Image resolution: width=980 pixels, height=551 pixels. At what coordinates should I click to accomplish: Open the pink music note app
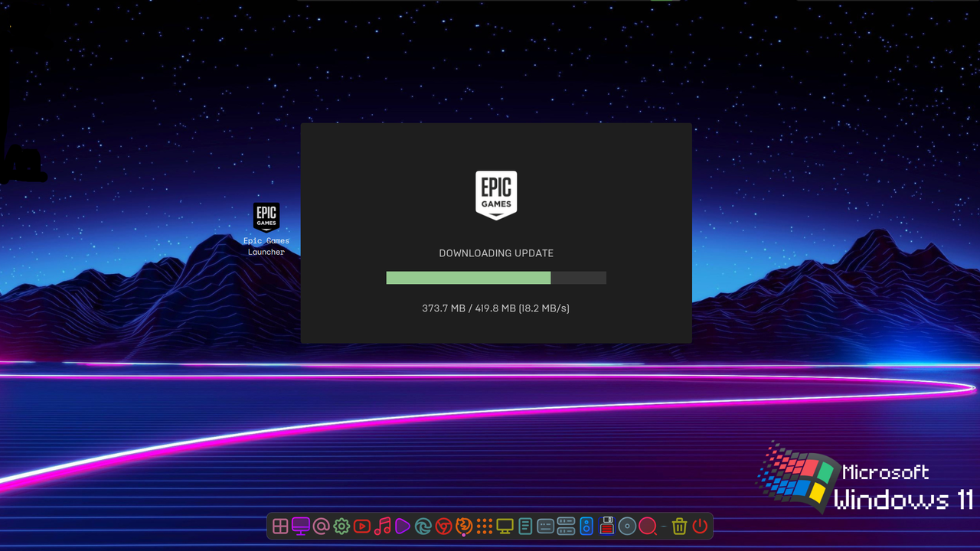383,527
